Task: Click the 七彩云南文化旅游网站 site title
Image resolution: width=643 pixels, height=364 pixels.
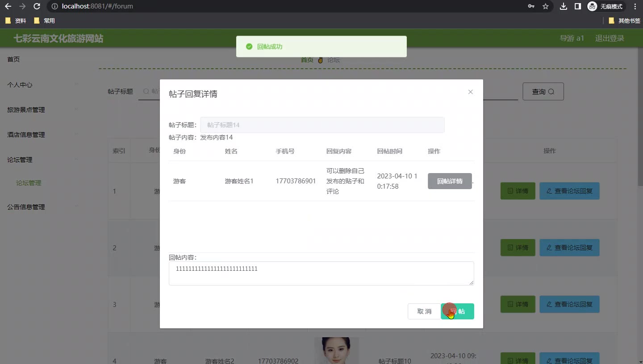Action: point(58,38)
